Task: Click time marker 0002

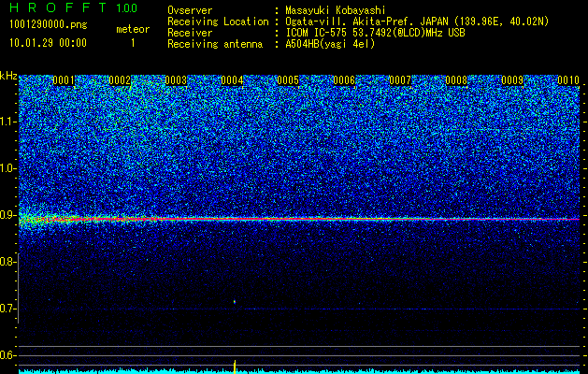Action: click(120, 80)
